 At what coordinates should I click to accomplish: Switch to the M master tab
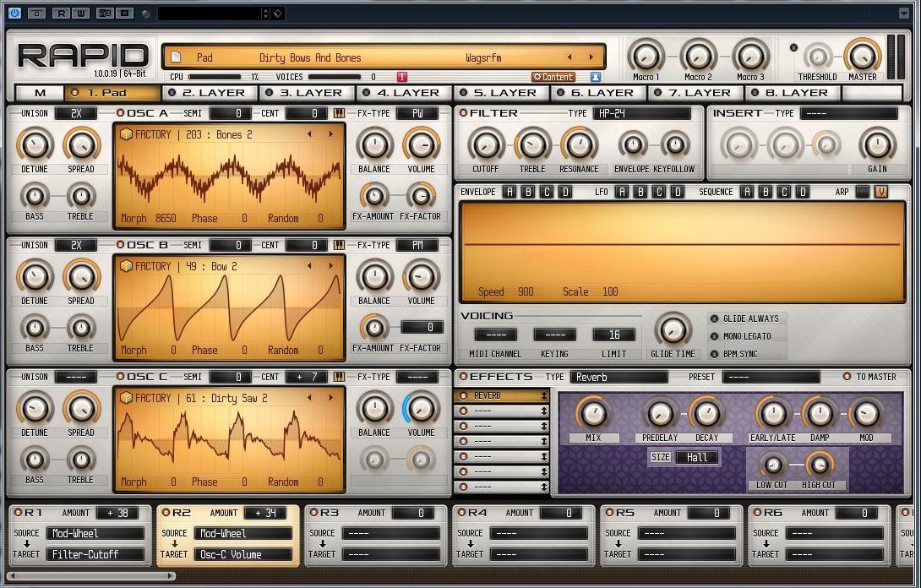(x=40, y=93)
